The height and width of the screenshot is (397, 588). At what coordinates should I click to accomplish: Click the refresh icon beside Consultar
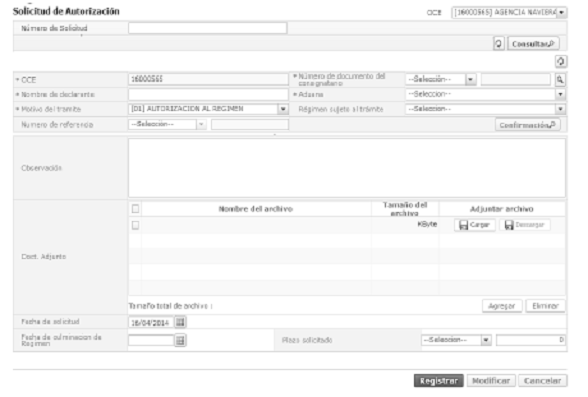pos(498,44)
